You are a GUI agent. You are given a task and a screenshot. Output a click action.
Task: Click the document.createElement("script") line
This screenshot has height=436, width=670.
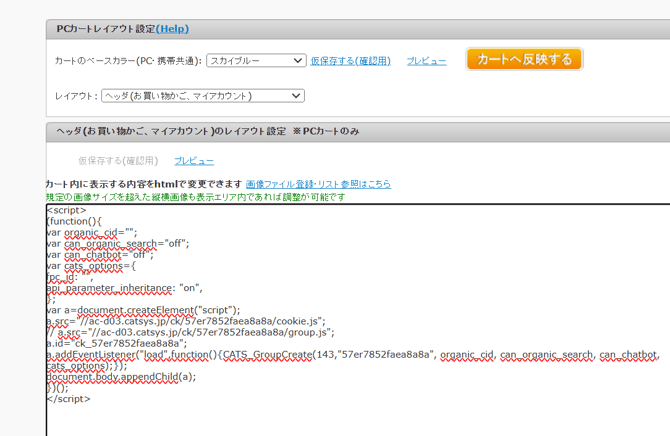pyautogui.click(x=143, y=310)
